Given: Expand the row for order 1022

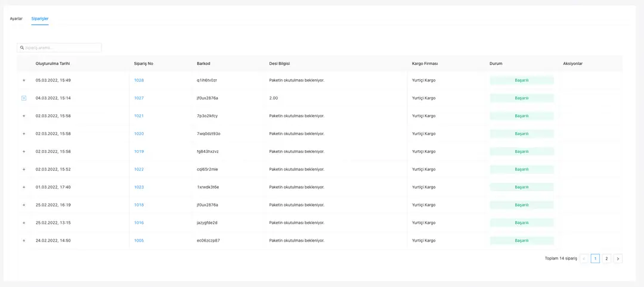Looking at the screenshot, I should (x=24, y=170).
